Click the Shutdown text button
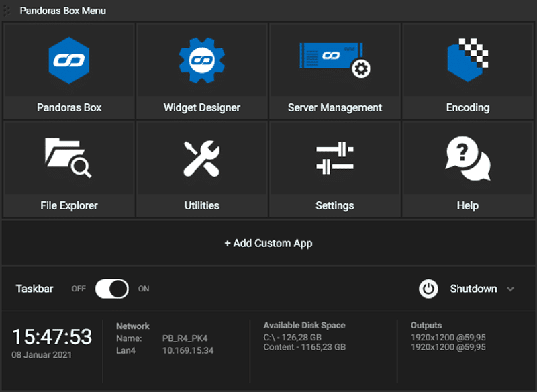Screen dimensions: 537x392 pyautogui.click(x=473, y=289)
